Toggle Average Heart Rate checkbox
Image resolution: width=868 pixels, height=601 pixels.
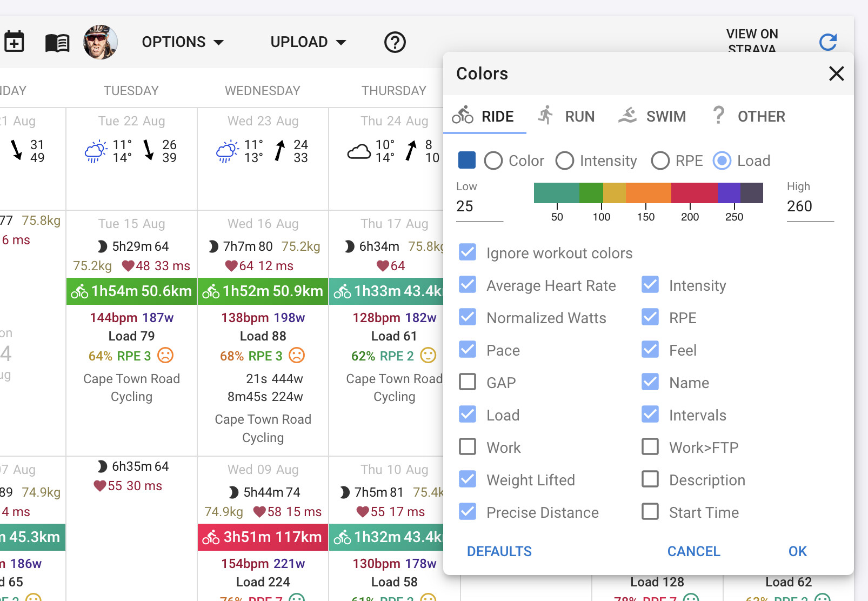click(468, 285)
